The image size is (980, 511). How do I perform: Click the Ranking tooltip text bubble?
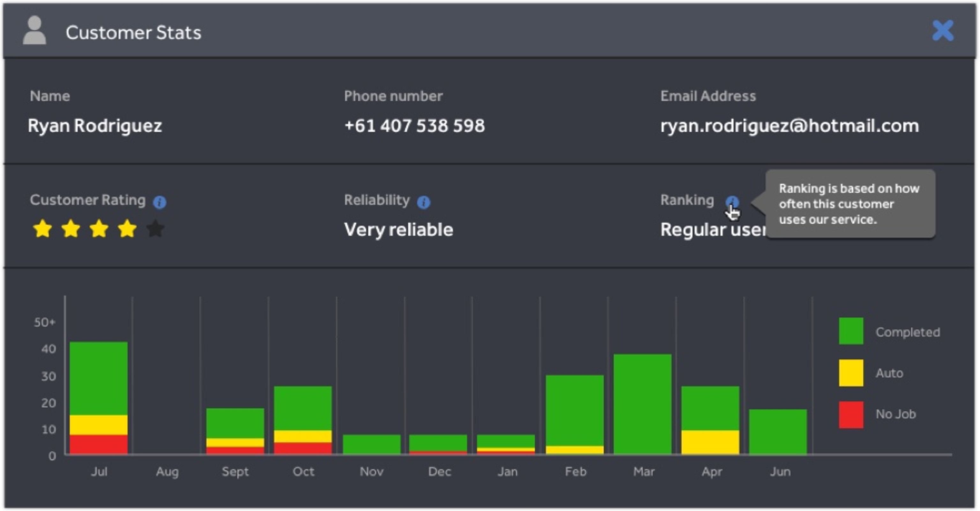[850, 204]
